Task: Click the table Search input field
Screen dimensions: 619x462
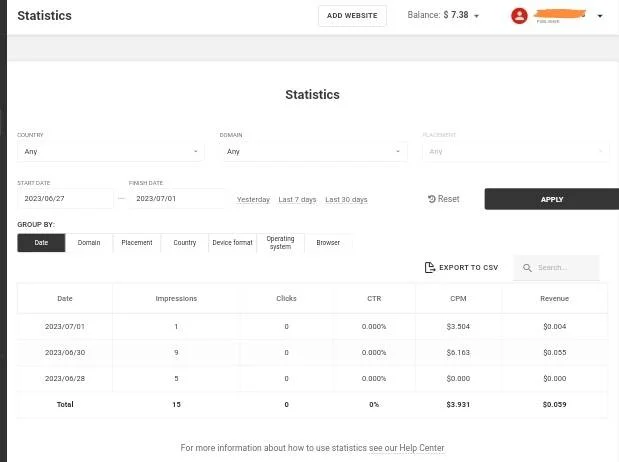Action: tap(556, 268)
